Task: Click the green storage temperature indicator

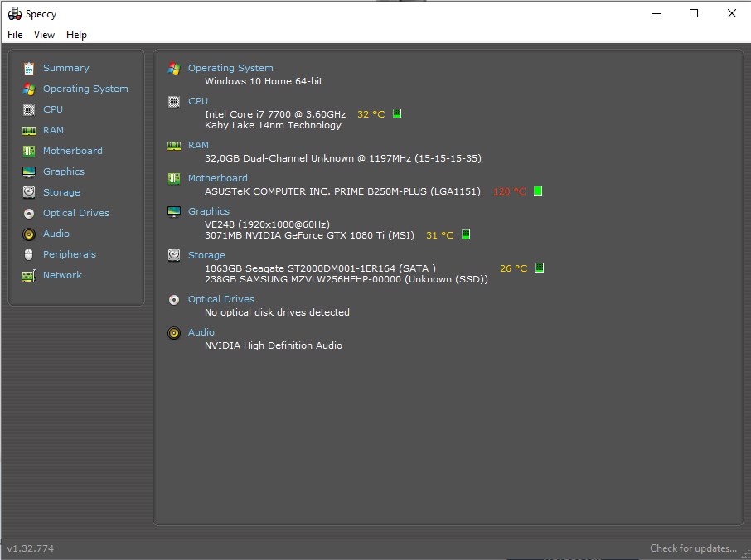Action: 540,268
